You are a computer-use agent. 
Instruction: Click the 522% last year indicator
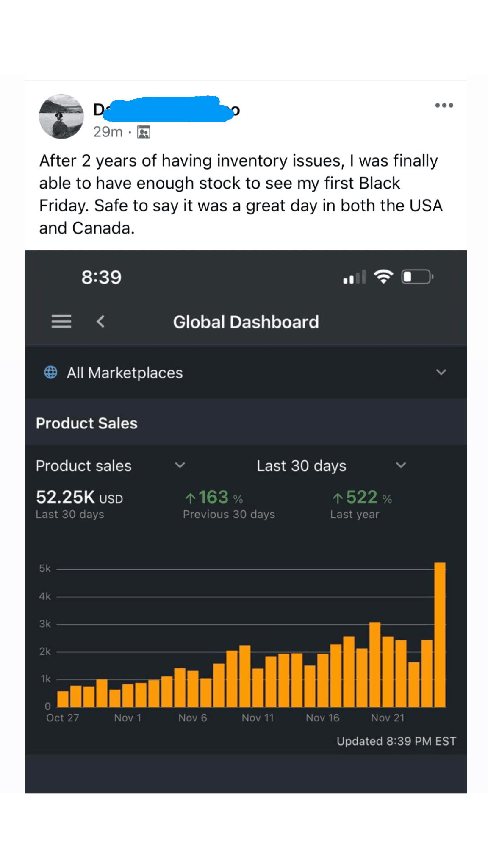(362, 498)
